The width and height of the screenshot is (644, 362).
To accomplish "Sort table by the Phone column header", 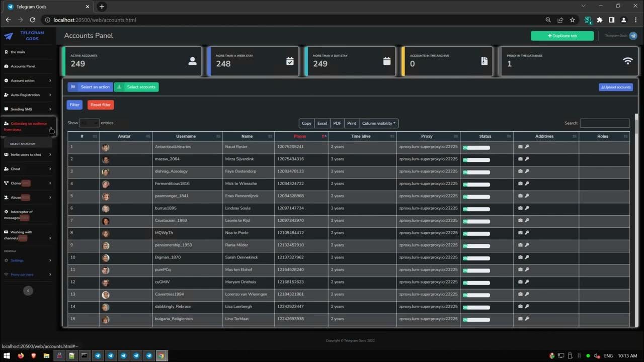I will pyautogui.click(x=301, y=136).
